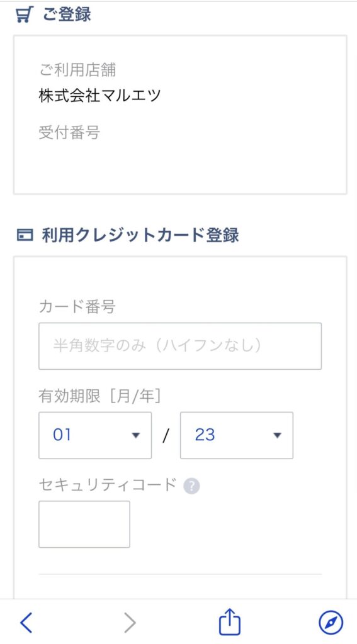The width and height of the screenshot is (357, 644).
Task: Open the expiry month dropdown showing 01
Action: click(x=95, y=435)
